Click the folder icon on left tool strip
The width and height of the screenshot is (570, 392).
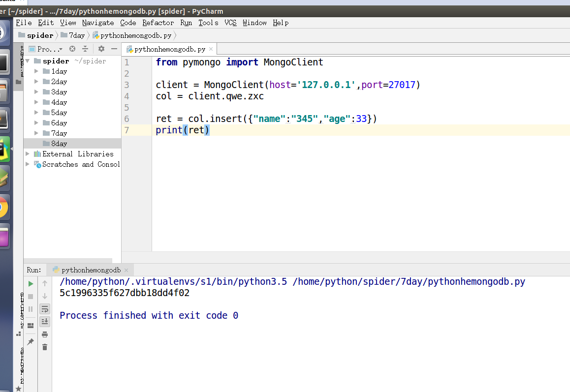click(19, 82)
